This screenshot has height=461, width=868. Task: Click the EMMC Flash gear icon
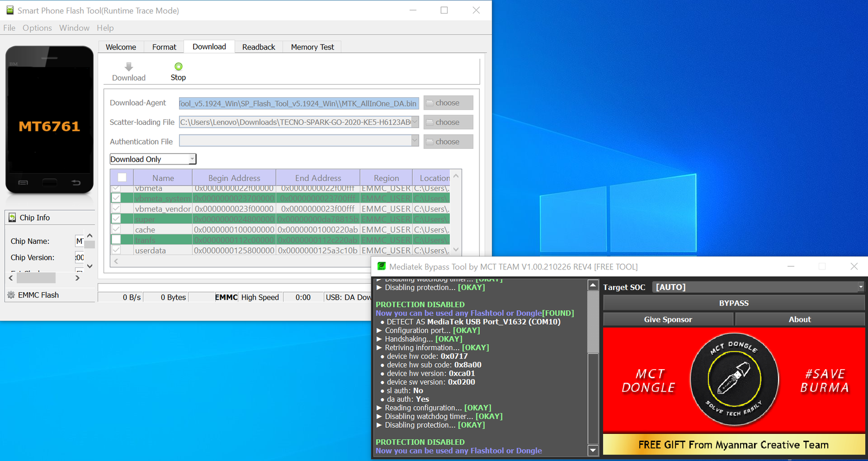(11, 295)
